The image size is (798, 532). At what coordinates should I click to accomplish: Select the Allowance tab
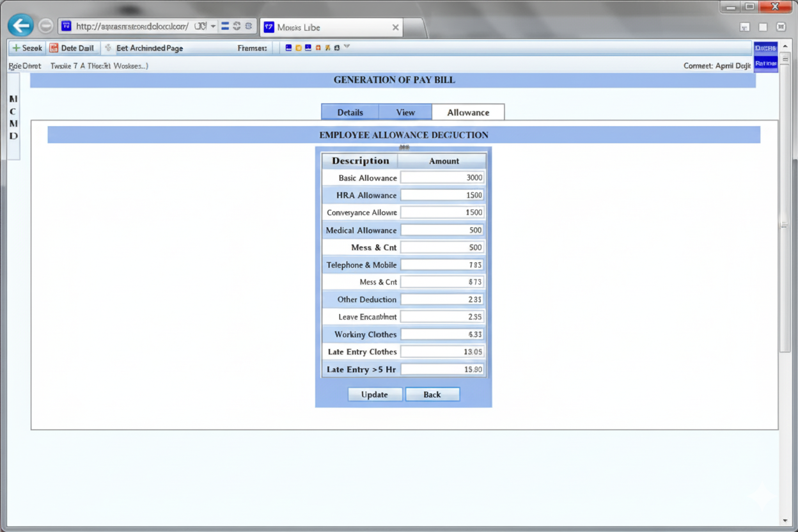click(x=468, y=112)
